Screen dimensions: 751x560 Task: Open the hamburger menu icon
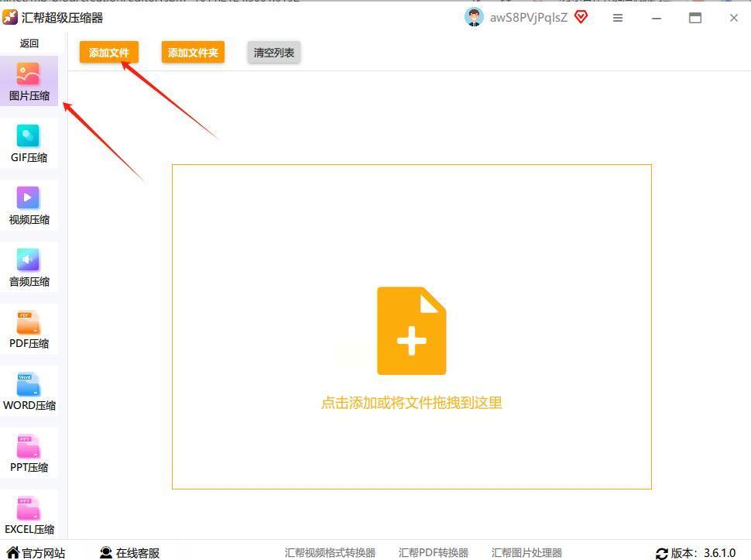[618, 18]
